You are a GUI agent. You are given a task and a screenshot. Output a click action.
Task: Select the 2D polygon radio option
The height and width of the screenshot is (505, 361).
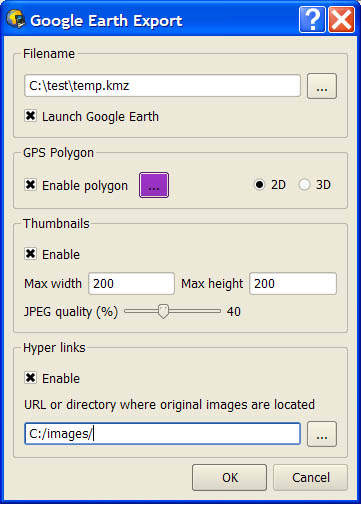(x=260, y=185)
